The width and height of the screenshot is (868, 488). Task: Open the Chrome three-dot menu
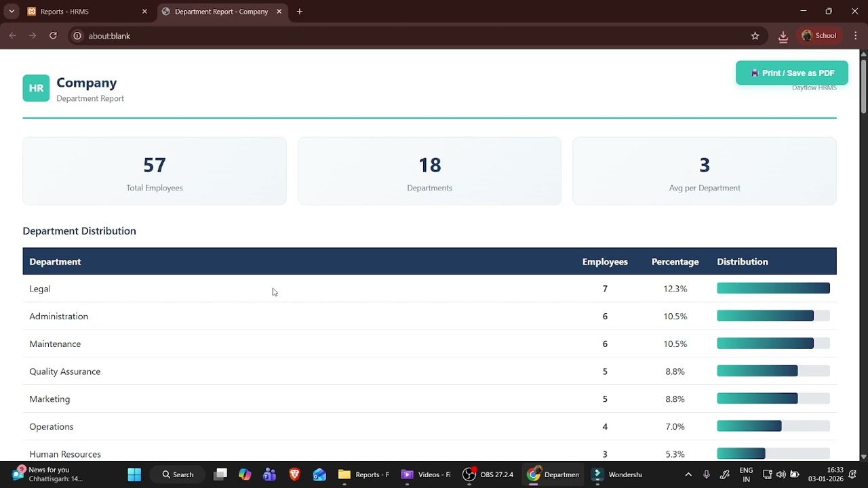pos(855,36)
